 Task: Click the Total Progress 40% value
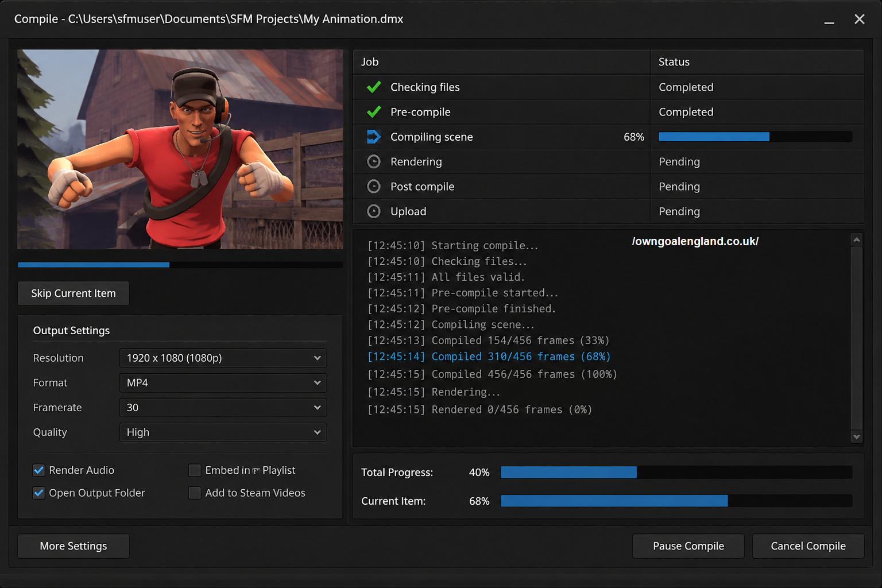click(479, 472)
